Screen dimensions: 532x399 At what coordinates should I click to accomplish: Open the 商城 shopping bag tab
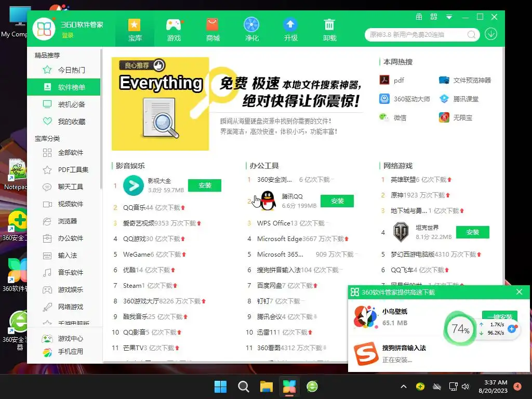click(x=212, y=30)
